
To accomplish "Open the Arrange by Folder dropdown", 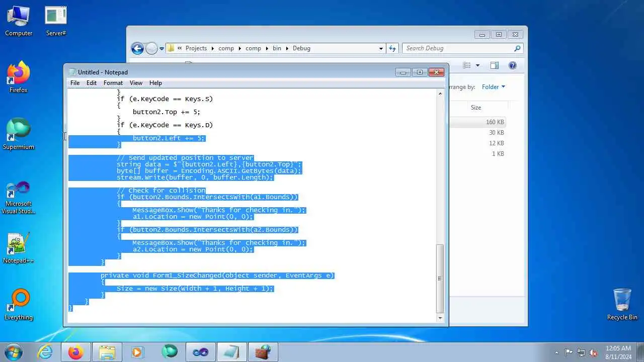I will coord(493,87).
